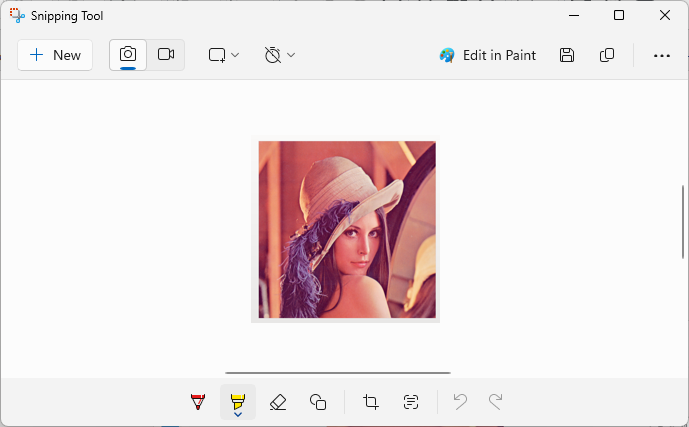Open the Shapes tool
The image size is (689, 427).
(x=318, y=402)
